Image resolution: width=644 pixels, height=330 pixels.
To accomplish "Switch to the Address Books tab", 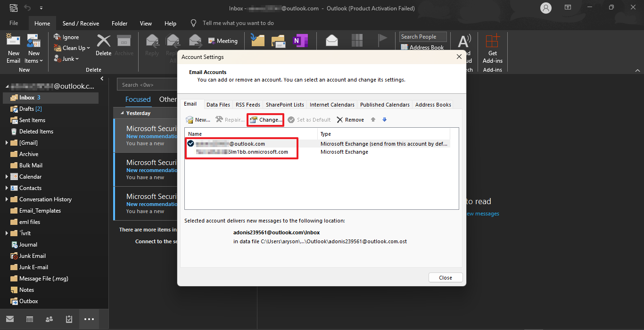I will (433, 105).
